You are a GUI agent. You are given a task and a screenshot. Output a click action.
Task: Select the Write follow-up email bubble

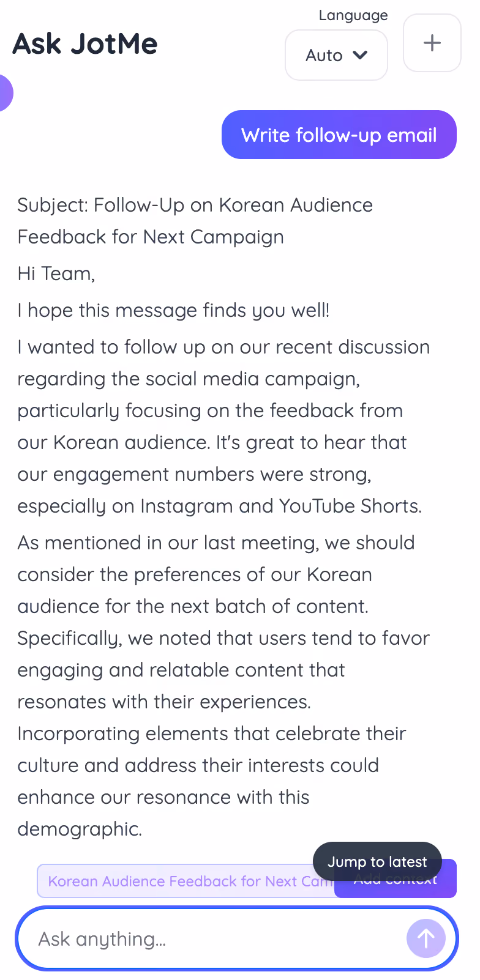click(339, 135)
